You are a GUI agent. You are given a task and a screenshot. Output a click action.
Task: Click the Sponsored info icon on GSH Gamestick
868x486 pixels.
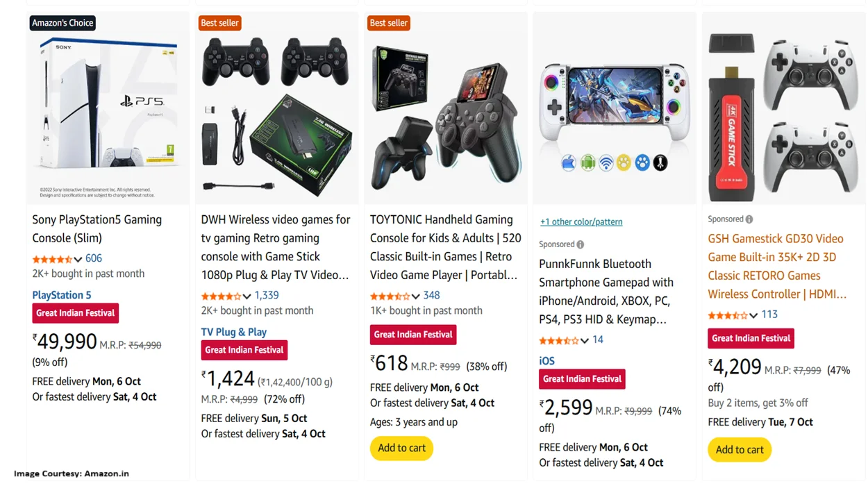(x=749, y=219)
